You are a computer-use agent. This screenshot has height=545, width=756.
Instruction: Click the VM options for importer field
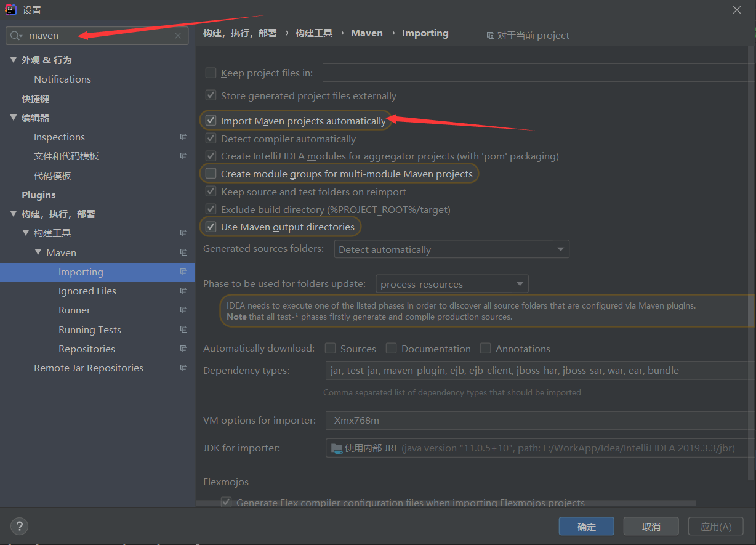(x=540, y=421)
